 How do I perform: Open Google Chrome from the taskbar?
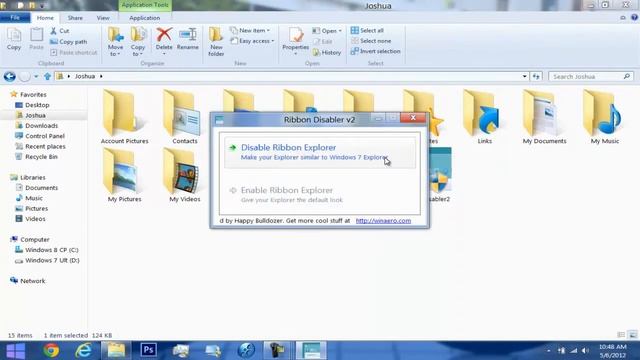pos(51,350)
